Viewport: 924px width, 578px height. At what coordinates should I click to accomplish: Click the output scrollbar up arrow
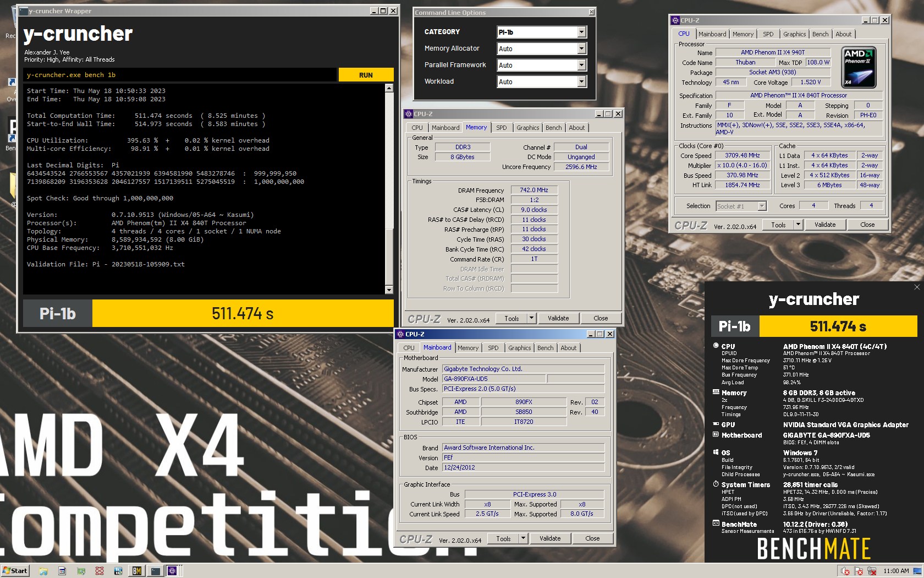pos(389,88)
